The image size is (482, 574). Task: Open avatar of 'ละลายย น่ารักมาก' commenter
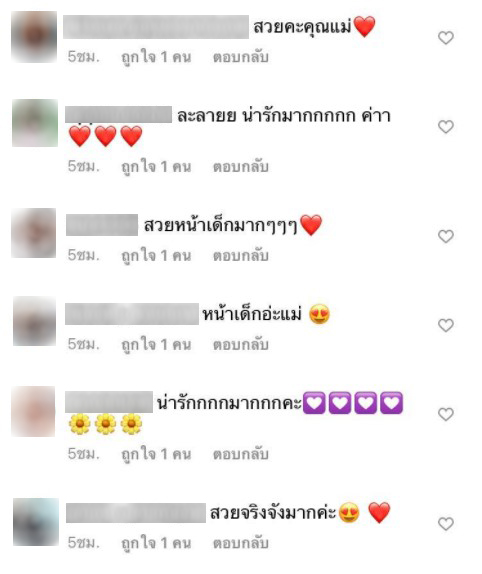35,123
